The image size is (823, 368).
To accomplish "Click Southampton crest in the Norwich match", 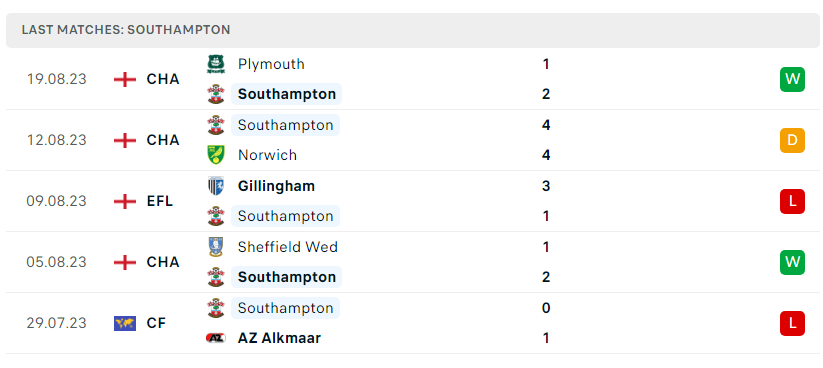I will pyautogui.click(x=216, y=125).
